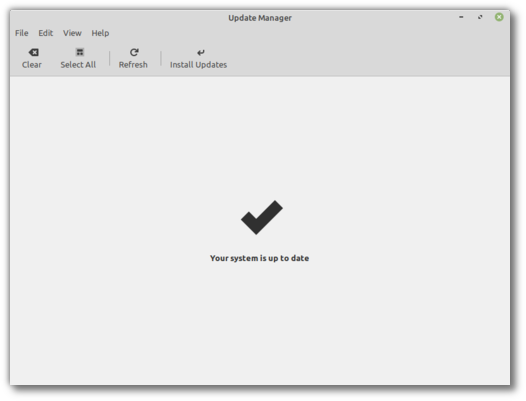Click the Refresh text label

[133, 64]
